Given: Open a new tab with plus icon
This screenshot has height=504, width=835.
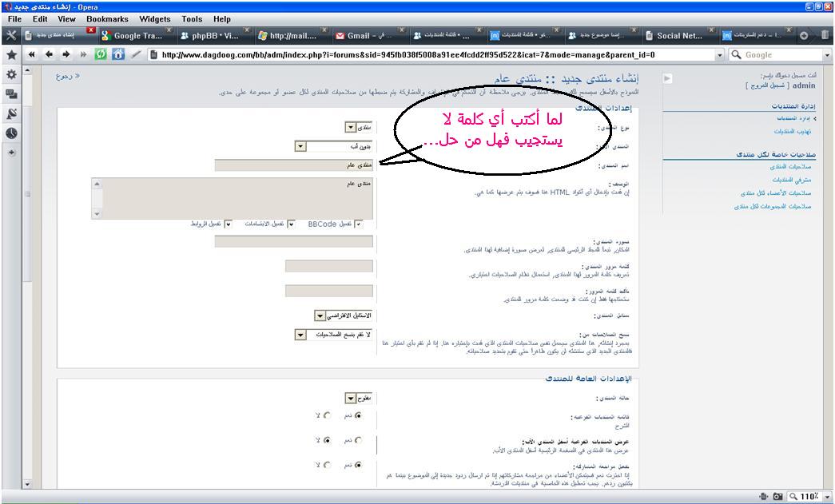Looking at the screenshot, I should coord(804,35).
